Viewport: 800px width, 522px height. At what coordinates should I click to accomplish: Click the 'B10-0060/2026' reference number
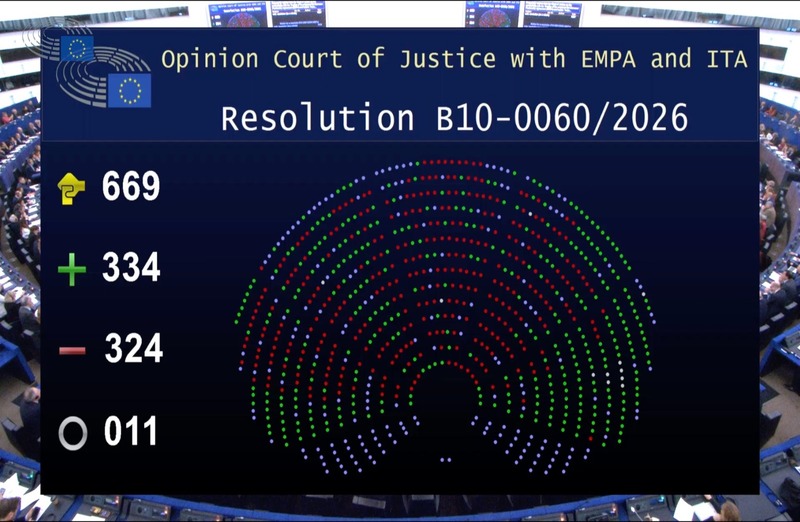561,118
